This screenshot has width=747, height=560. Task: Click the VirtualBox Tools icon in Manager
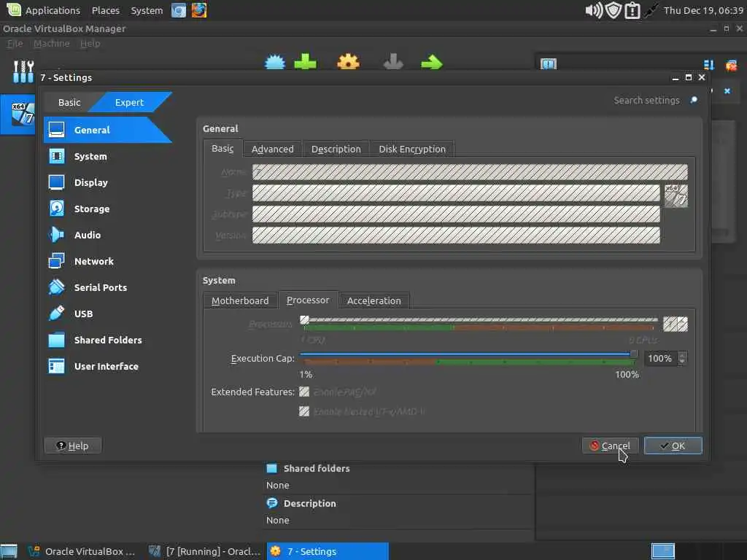click(x=23, y=71)
